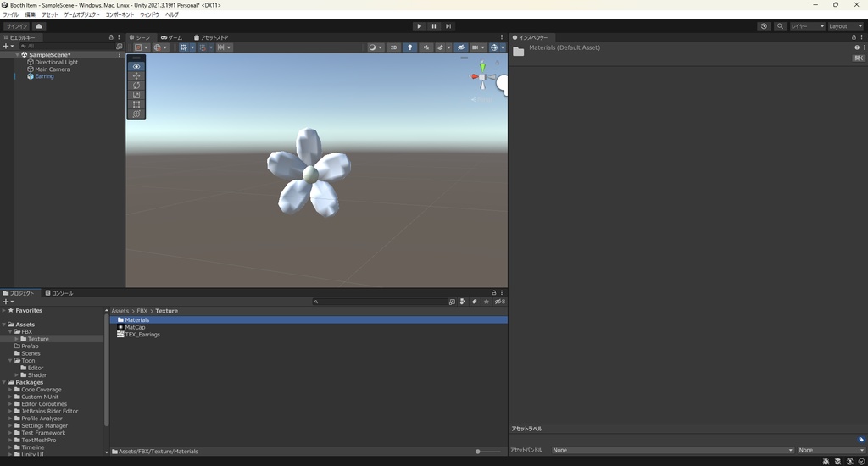Open the cloud services icon

pos(39,26)
